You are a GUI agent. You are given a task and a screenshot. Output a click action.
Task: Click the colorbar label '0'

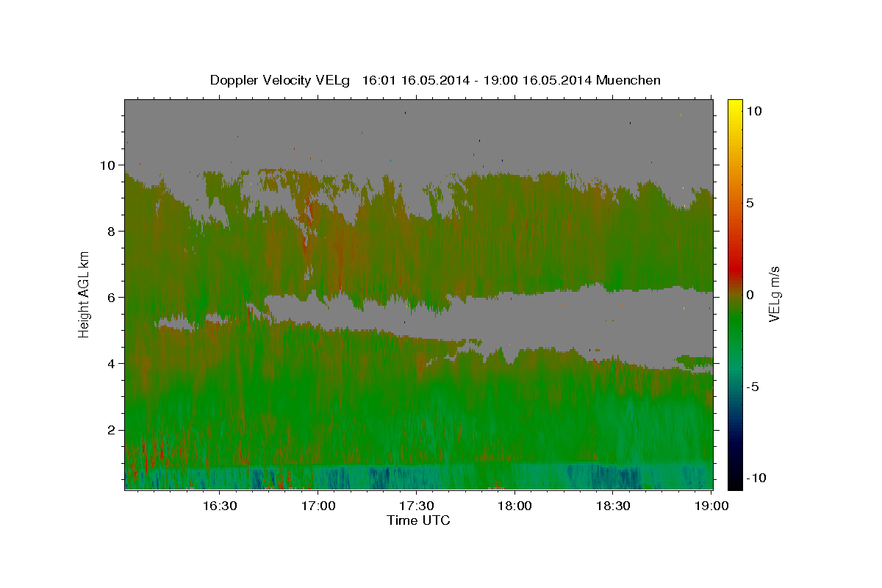750,295
